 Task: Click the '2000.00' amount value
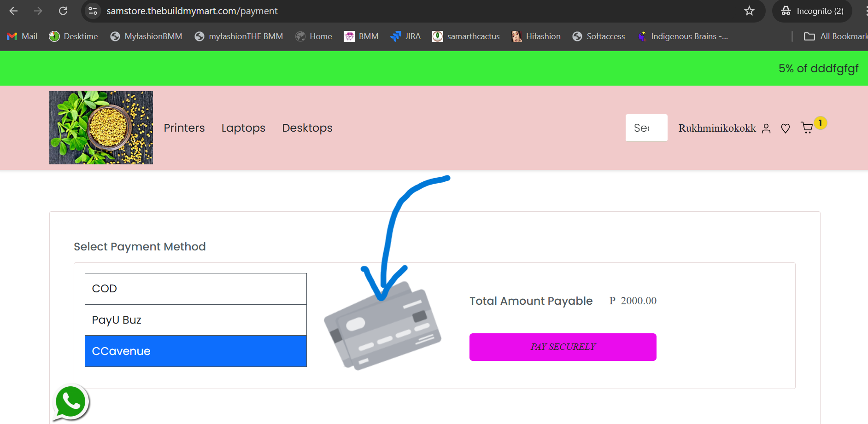coord(639,301)
